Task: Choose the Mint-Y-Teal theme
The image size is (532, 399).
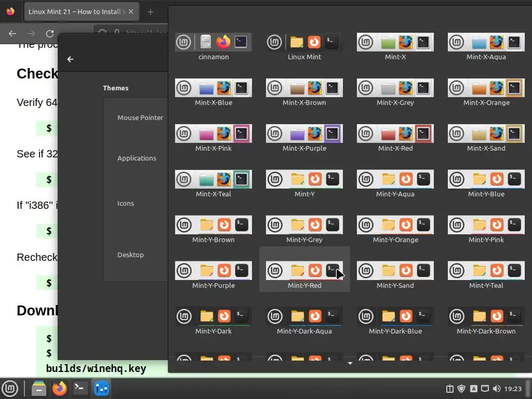Action: click(x=486, y=270)
